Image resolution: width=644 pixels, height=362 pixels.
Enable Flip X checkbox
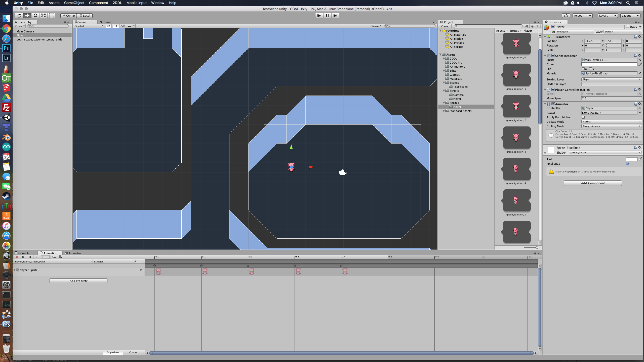583,69
